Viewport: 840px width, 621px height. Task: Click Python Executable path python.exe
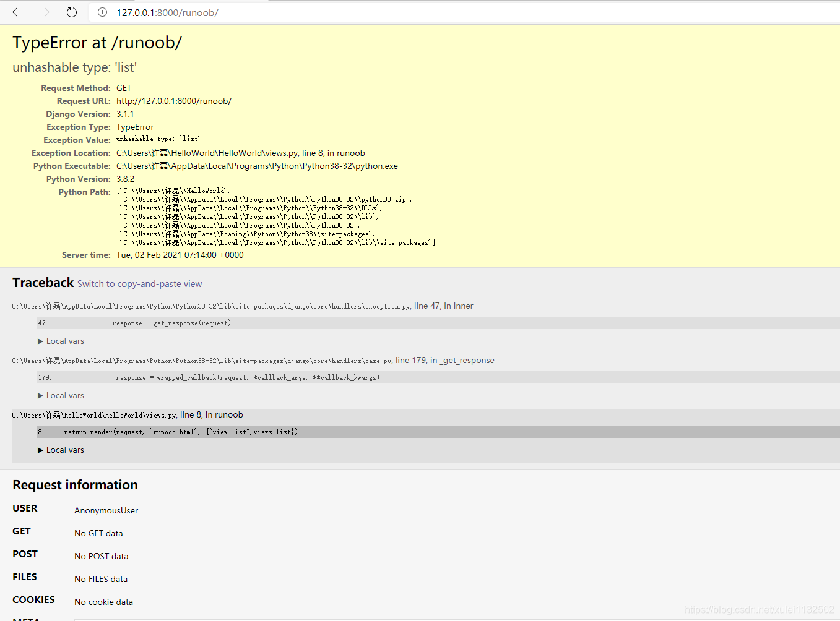pos(257,166)
